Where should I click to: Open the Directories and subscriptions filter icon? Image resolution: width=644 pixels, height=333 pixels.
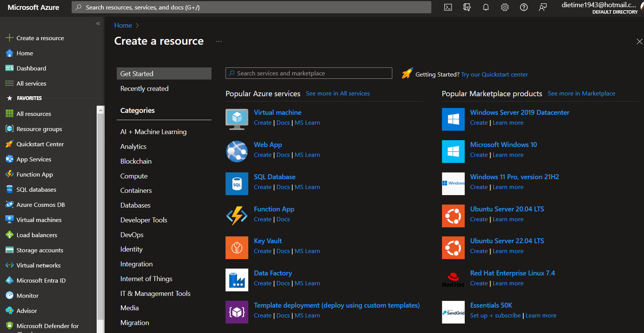467,7
